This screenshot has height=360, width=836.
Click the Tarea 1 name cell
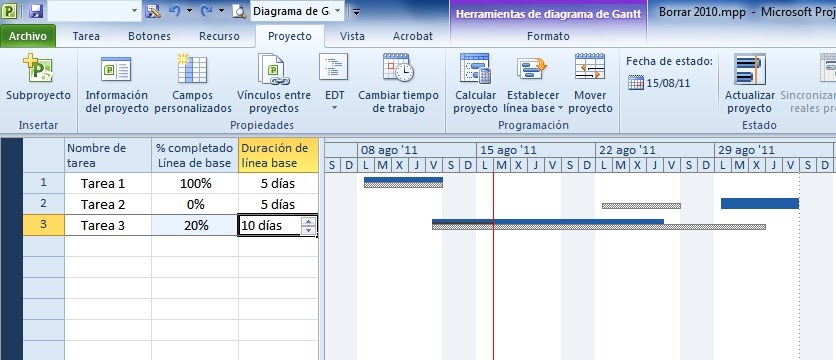tap(108, 183)
